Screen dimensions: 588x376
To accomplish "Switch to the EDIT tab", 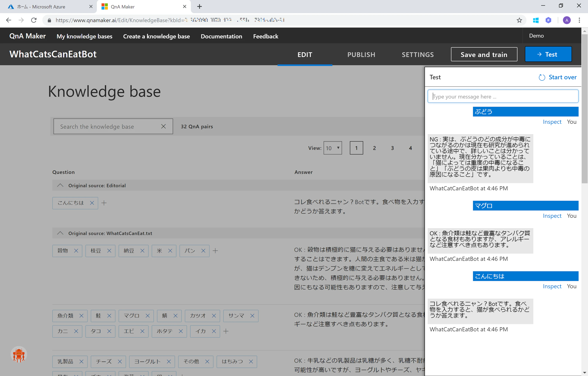I will pos(305,55).
